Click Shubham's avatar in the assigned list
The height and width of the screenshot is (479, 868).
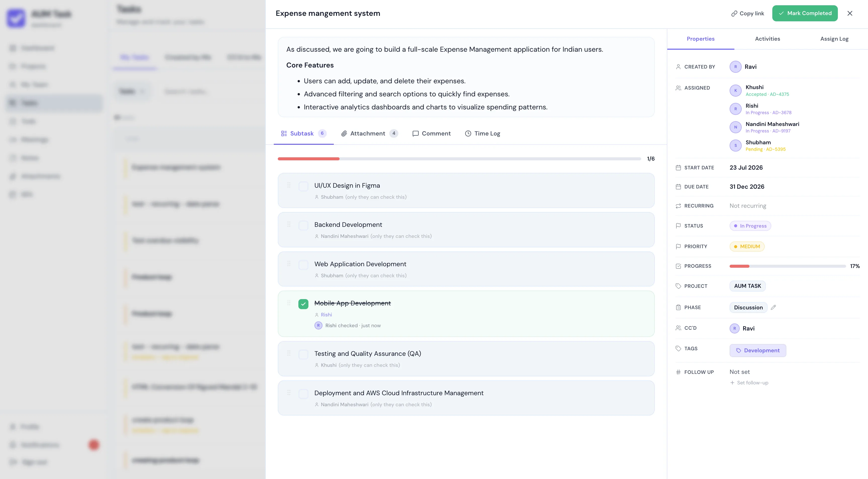(735, 146)
